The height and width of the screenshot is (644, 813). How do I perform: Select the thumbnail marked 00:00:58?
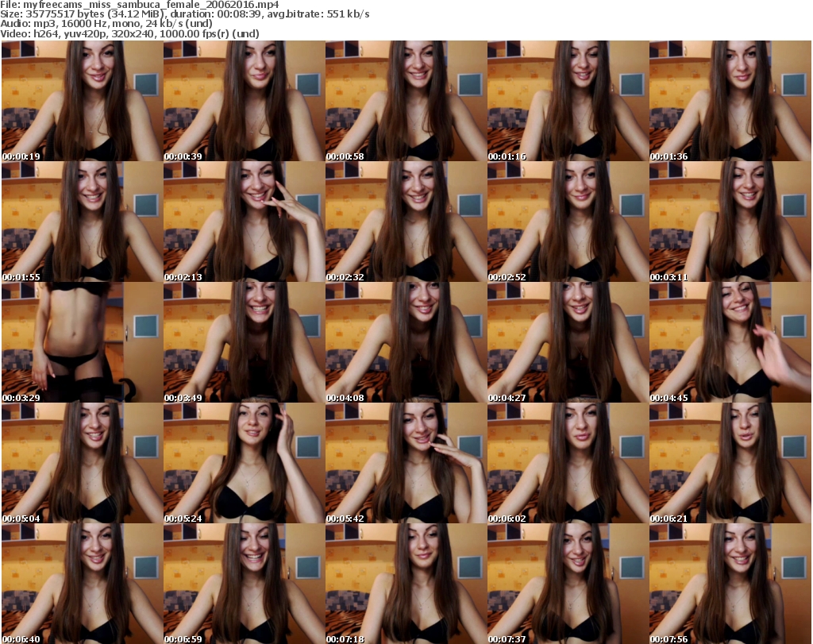(x=406, y=101)
